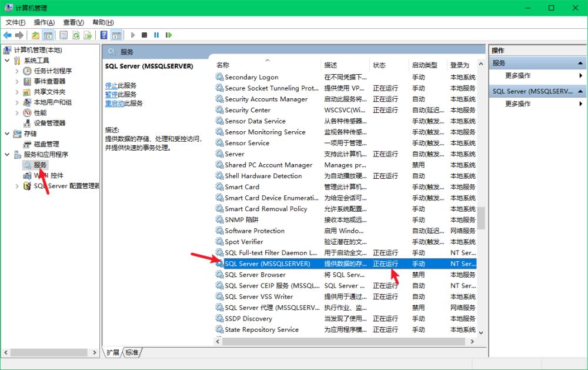Toggle the Show/Hide Console Tree icon
The width and height of the screenshot is (588, 370).
tap(48, 35)
